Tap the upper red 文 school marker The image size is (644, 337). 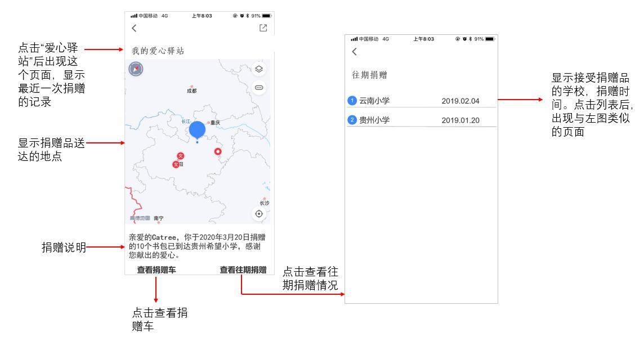180,156
